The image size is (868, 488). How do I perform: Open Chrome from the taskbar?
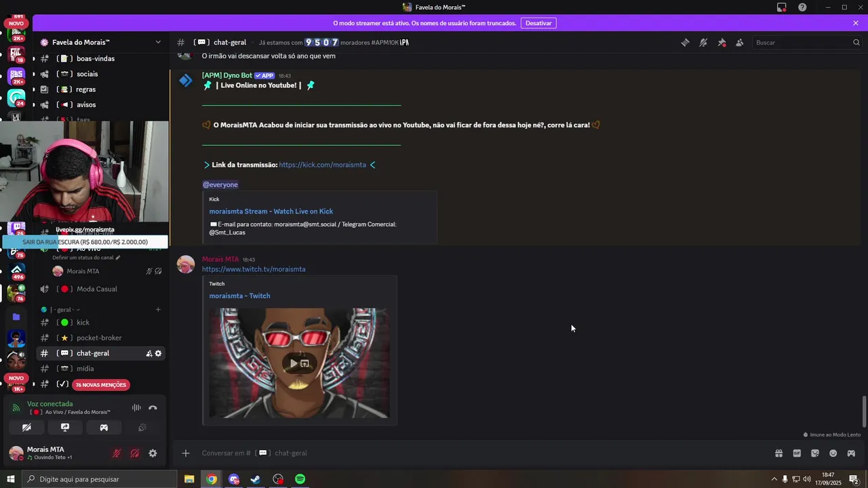(212, 479)
